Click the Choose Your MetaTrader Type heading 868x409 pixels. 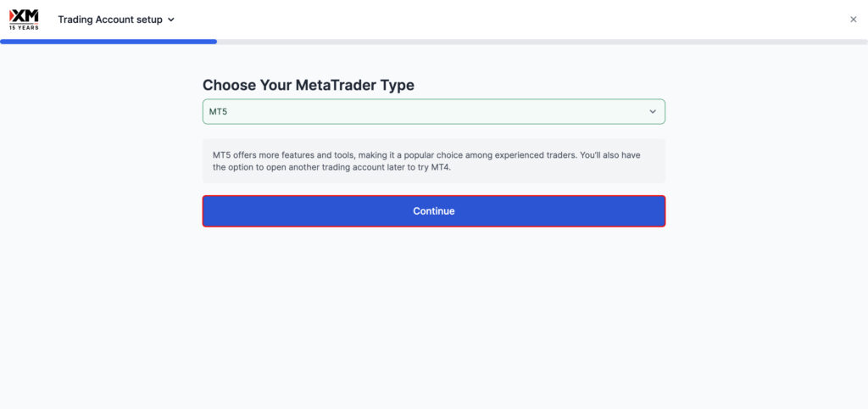(x=309, y=85)
